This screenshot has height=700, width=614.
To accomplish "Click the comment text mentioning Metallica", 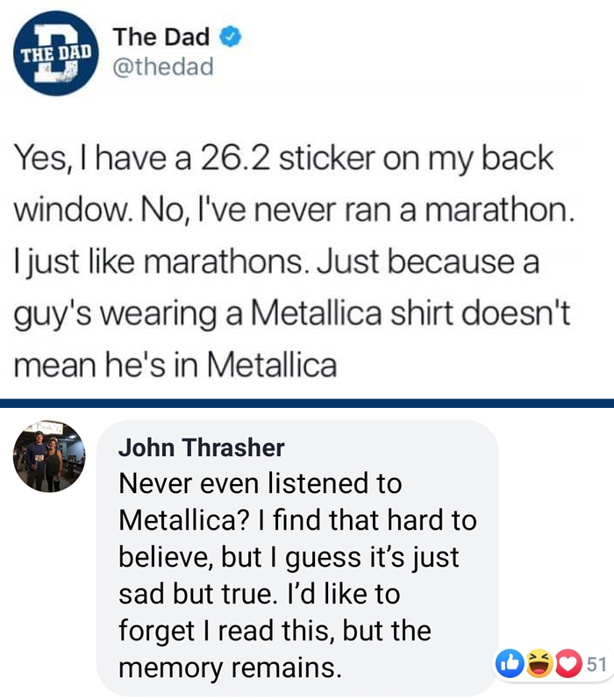I will click(x=297, y=576).
